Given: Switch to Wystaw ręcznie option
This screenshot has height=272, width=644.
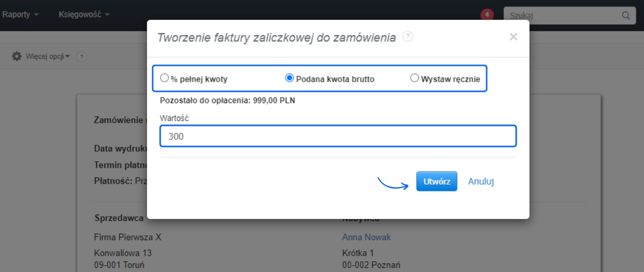Looking at the screenshot, I should [414, 78].
